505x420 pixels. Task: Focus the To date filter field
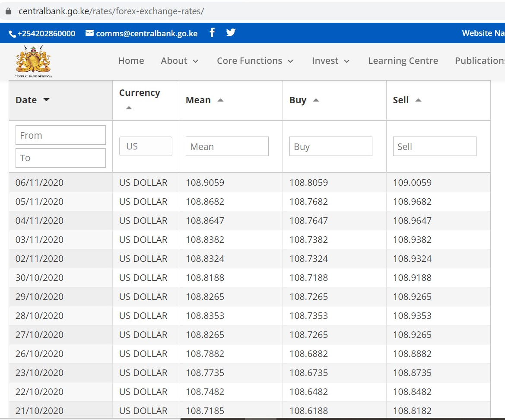pyautogui.click(x=60, y=158)
